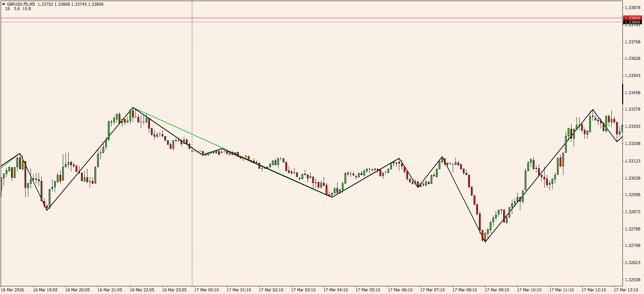Click the indicator value 18 under the title
Screen dimensions: 644x294
[x=7, y=9]
